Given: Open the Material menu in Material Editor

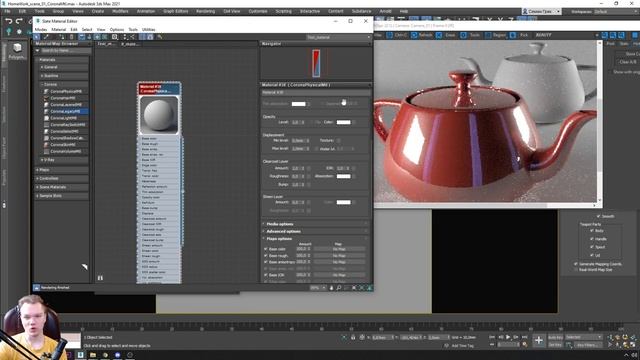Looking at the screenshot, I should pos(58,29).
